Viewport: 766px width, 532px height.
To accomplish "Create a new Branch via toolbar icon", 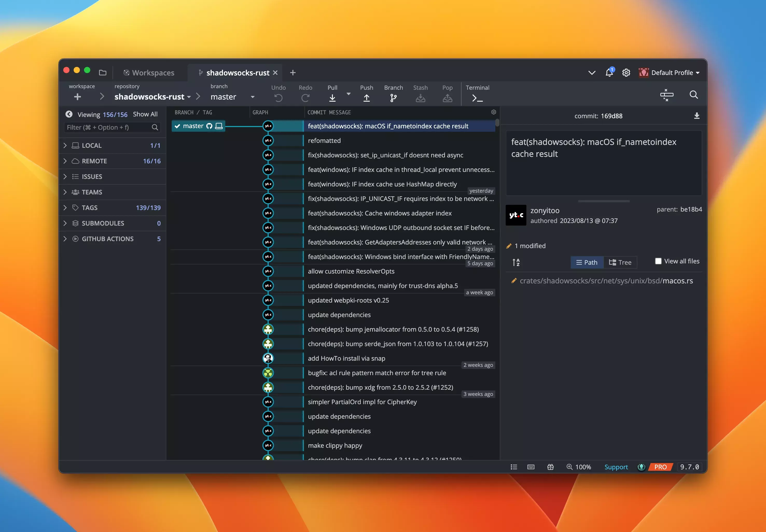I will click(393, 98).
